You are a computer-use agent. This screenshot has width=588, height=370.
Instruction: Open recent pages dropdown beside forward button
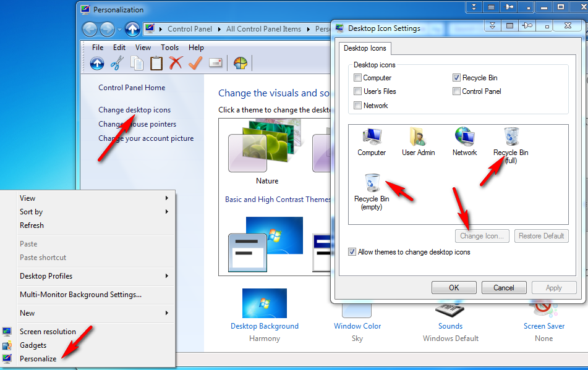[119, 29]
